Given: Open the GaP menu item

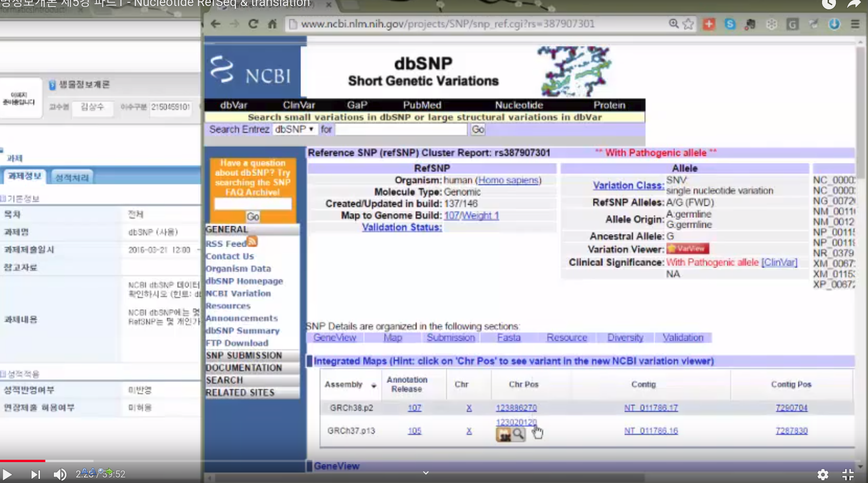Looking at the screenshot, I should click(357, 105).
